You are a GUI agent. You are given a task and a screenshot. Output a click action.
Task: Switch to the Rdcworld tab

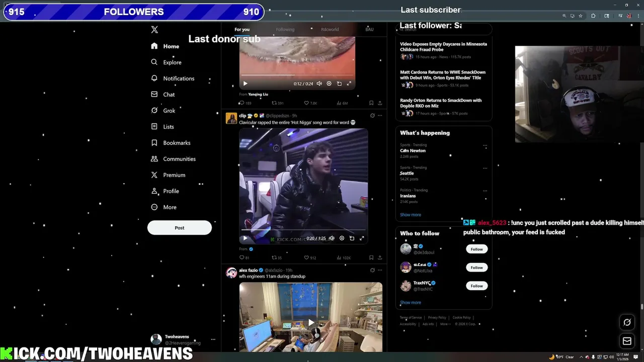pyautogui.click(x=330, y=30)
